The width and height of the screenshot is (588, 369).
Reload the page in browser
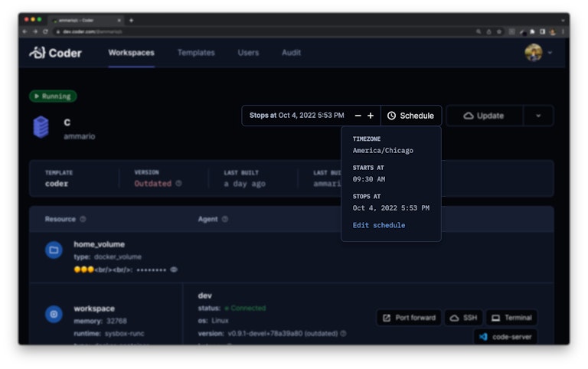click(45, 32)
